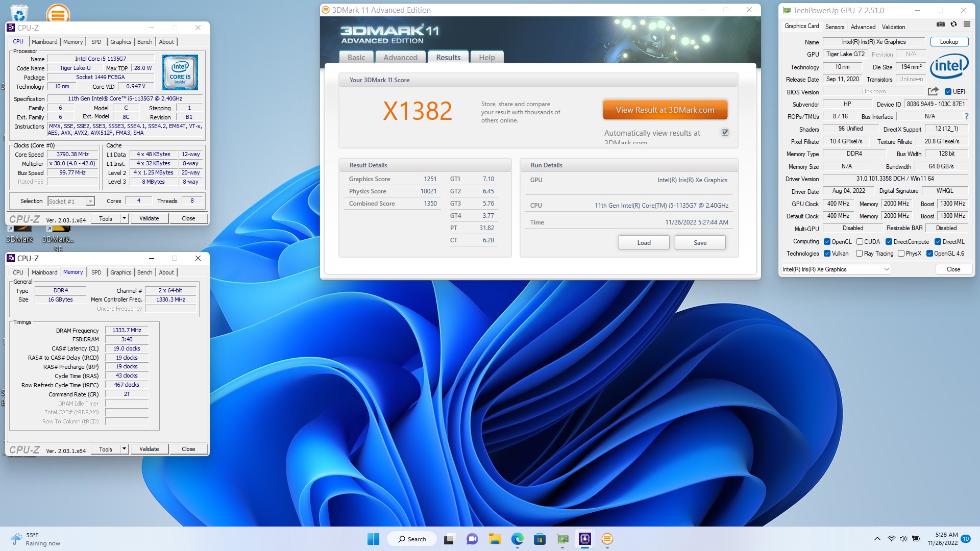This screenshot has width=980, height=551.
Task: Click the Save button in Run Details
Action: 700,242
